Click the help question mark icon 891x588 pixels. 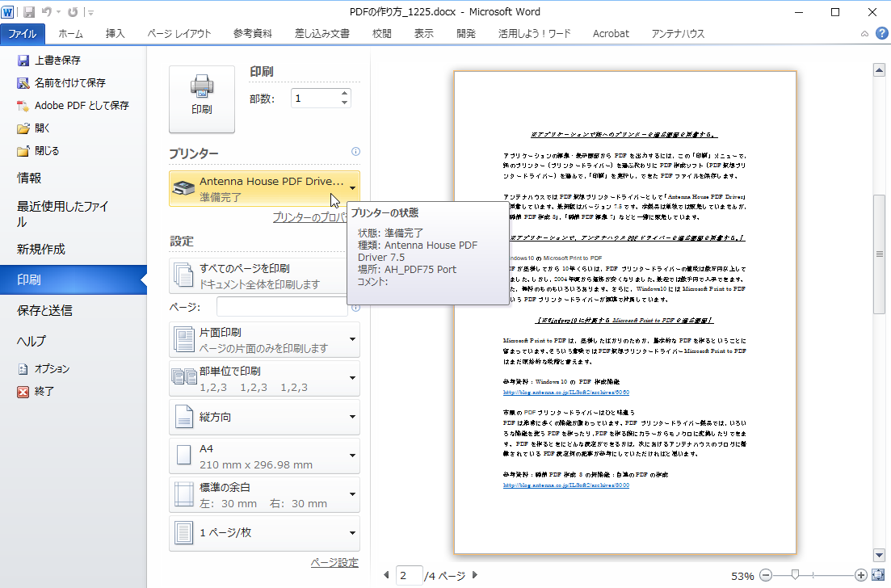click(881, 33)
